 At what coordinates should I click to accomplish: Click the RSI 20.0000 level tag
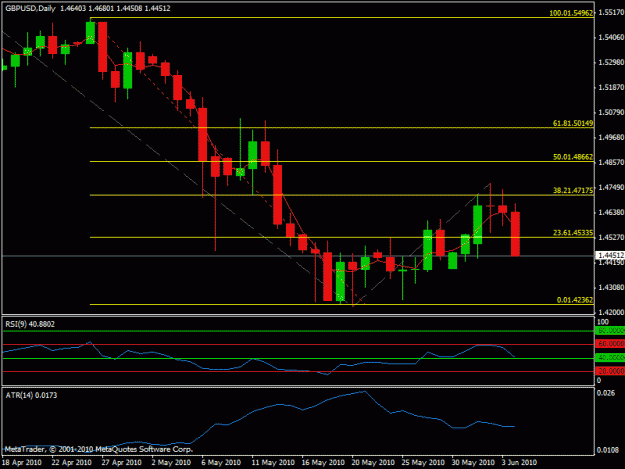pyautogui.click(x=610, y=371)
